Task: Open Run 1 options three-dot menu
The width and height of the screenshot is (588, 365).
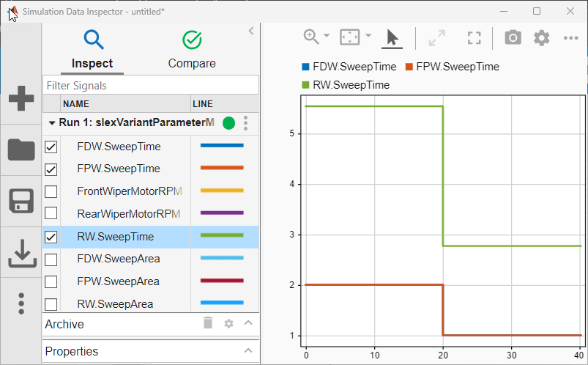Action: pos(246,123)
